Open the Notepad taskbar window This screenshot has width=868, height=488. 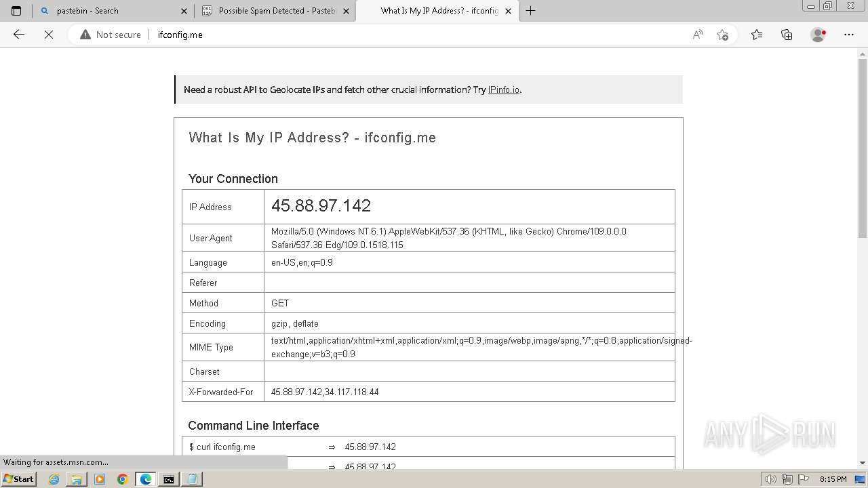click(x=191, y=479)
